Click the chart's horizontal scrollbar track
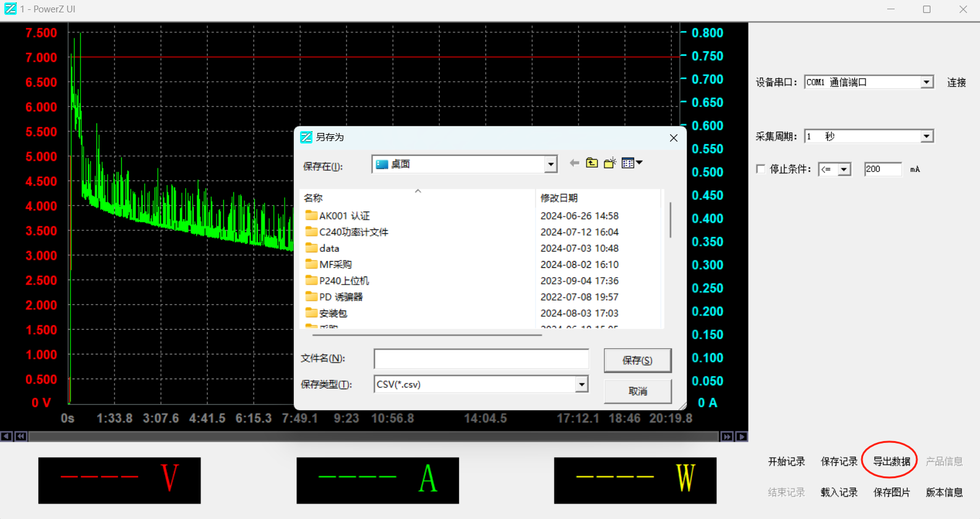The image size is (980, 519). pos(371,437)
